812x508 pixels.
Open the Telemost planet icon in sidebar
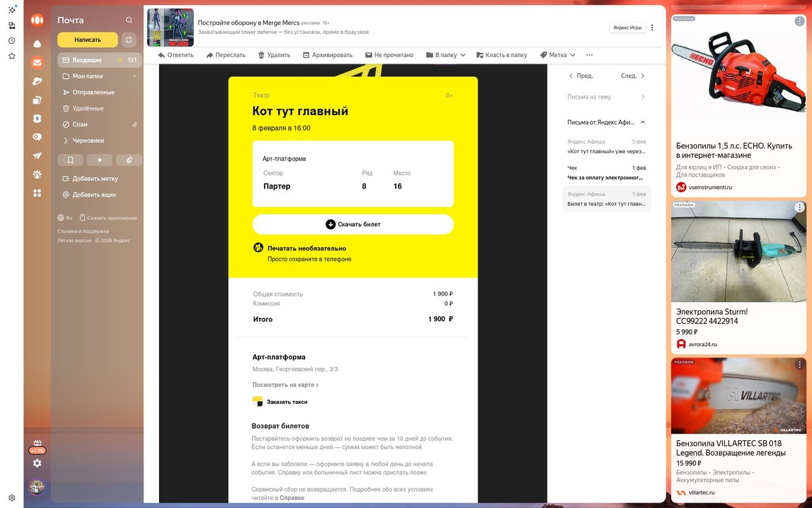37,81
